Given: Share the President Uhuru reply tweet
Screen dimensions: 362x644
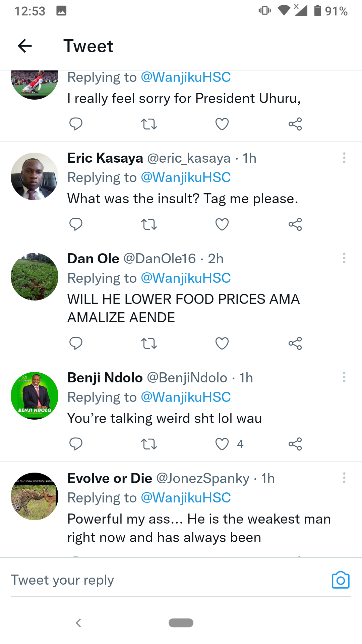Looking at the screenshot, I should pyautogui.click(x=295, y=124).
